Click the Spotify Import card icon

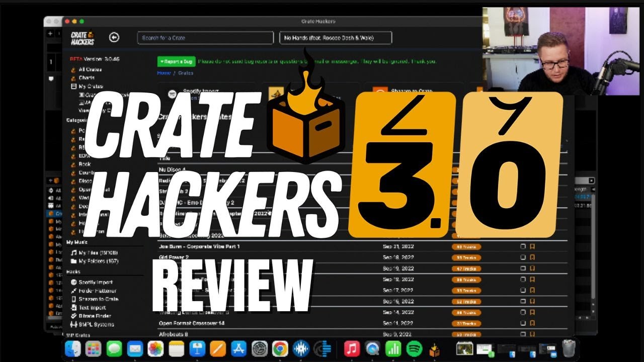pyautogui.click(x=172, y=94)
